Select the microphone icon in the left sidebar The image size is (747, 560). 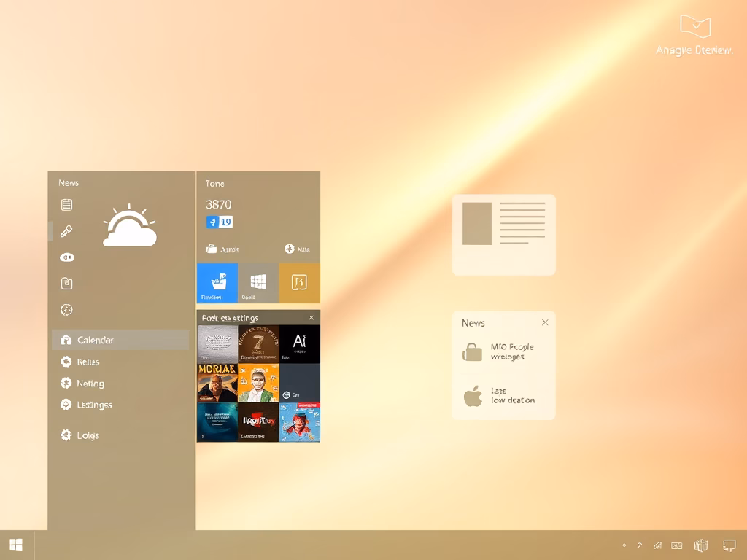click(67, 231)
